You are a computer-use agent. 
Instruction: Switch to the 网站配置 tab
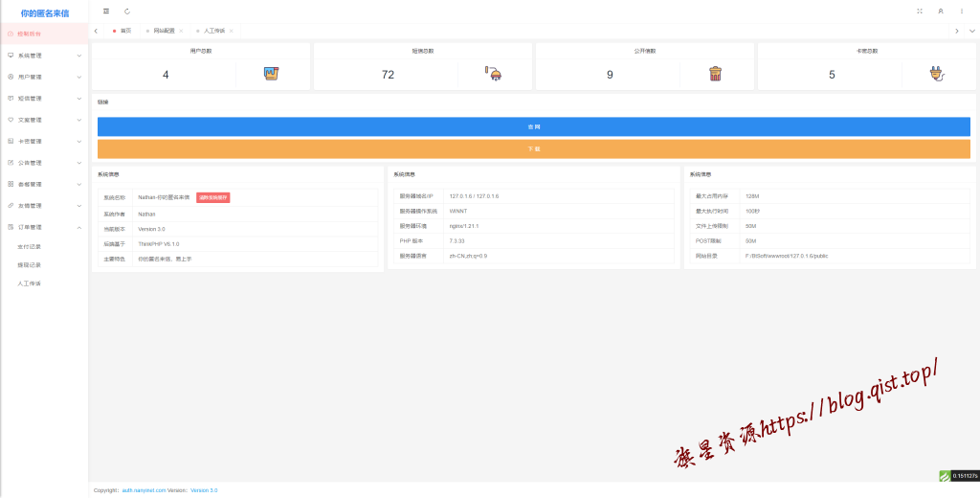tap(164, 31)
